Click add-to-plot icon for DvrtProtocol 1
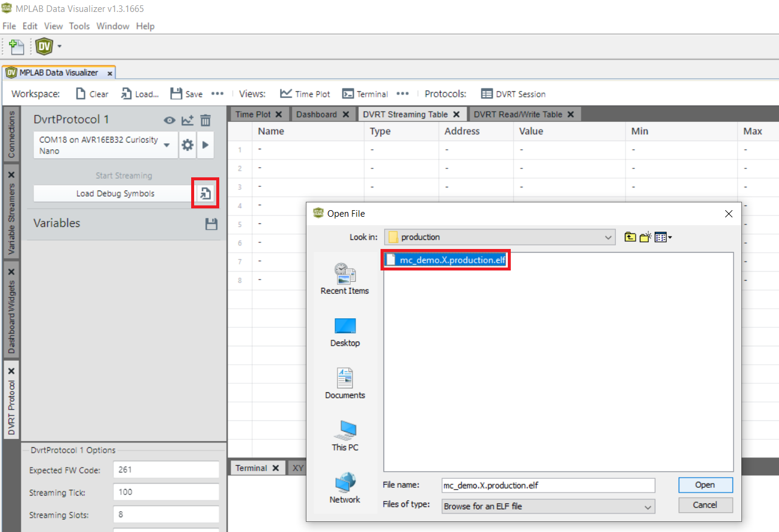Screen dimensions: 779x532 (188, 121)
